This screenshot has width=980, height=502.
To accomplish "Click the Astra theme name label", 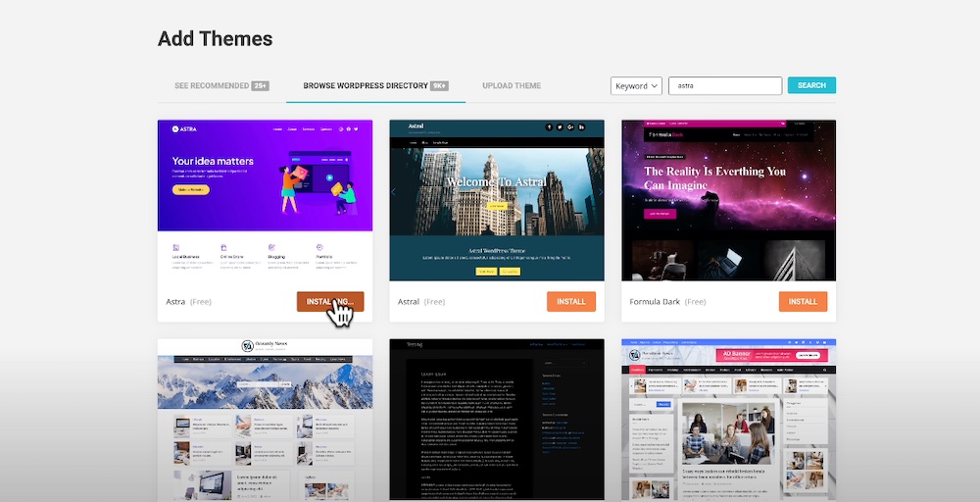I will [175, 301].
